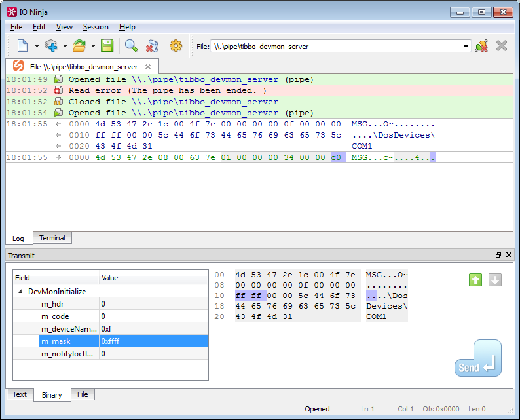Click the Ofs 0x0000 status bar entry

(441, 409)
